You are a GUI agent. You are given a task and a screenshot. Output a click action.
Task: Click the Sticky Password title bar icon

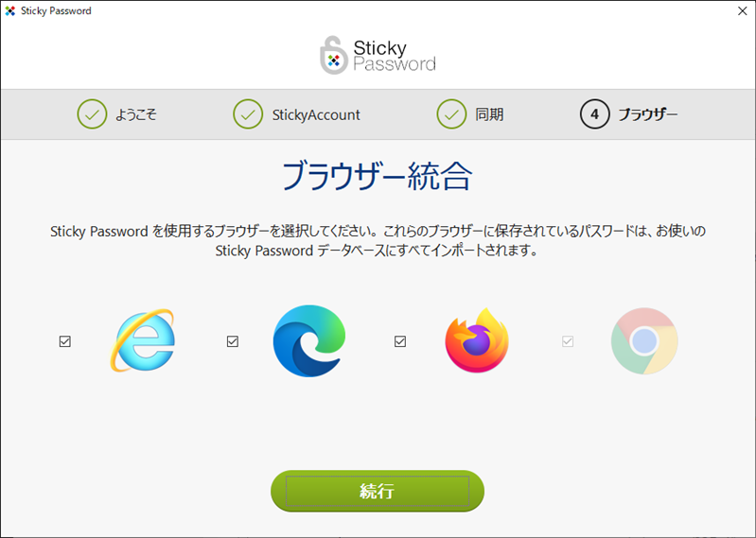[x=9, y=10]
